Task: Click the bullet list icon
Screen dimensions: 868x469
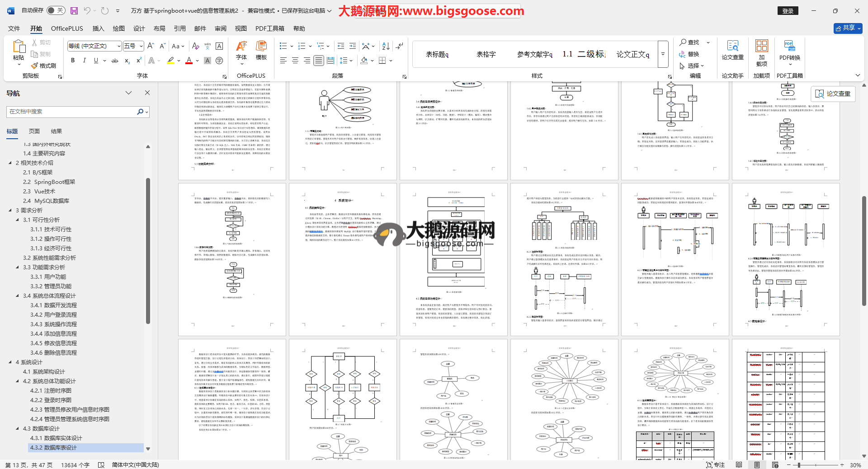Action: [283, 46]
